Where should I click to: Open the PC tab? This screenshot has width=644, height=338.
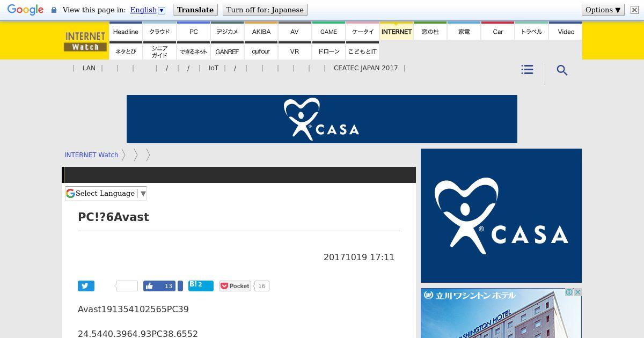coord(193,31)
